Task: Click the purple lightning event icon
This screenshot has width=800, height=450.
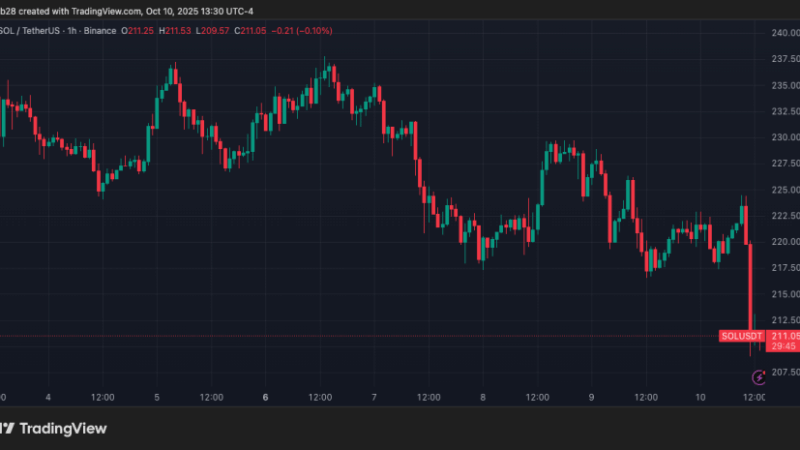Action: [757, 377]
